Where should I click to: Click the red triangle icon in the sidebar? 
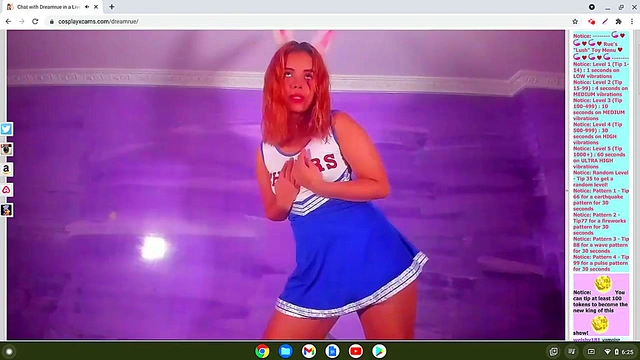click(6, 190)
